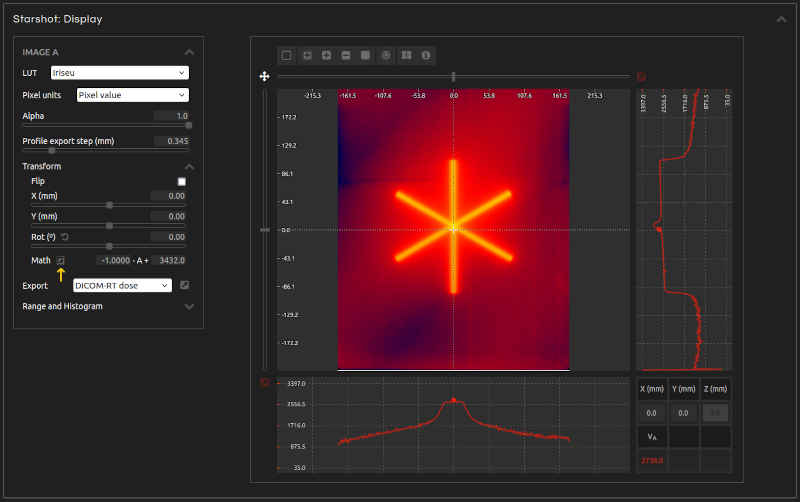Click the four-arrow move icon beside viewer

coord(264,77)
